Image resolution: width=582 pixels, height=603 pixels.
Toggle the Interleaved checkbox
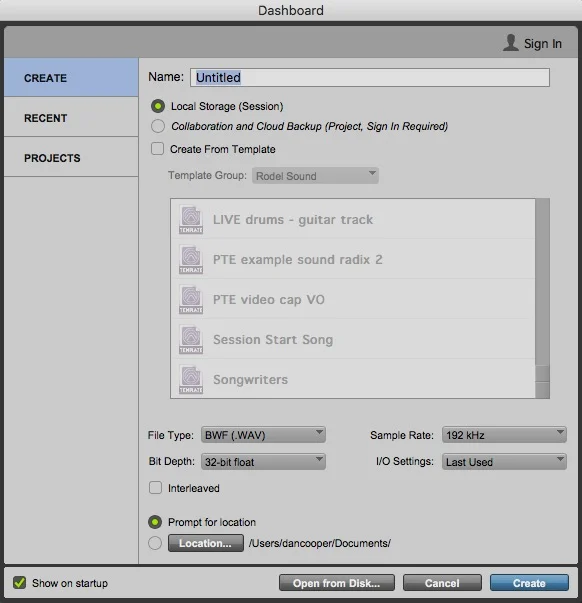tap(155, 488)
